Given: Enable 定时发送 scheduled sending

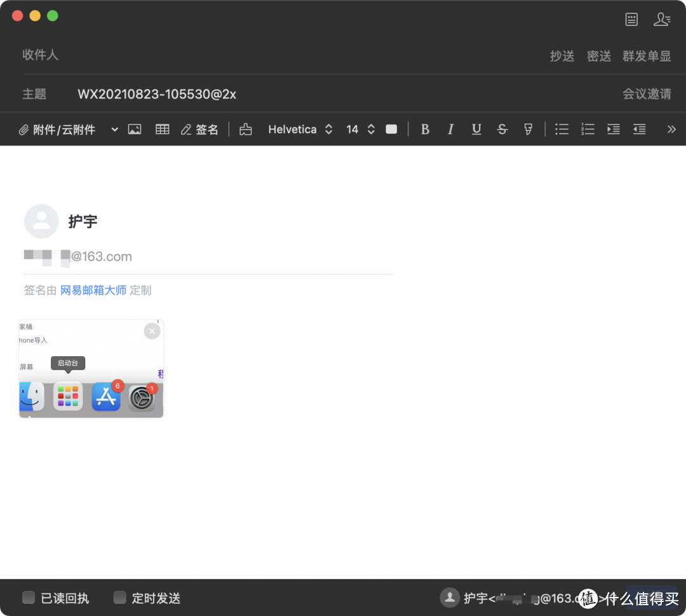Looking at the screenshot, I should click(x=119, y=597).
